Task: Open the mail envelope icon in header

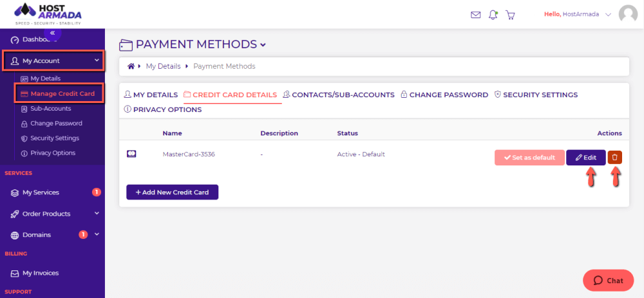Action: [475, 15]
